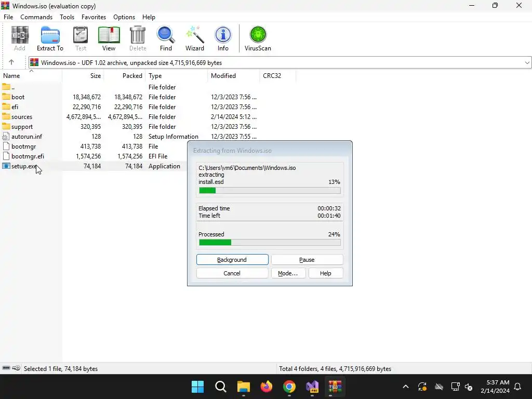Cancel the extraction
532x399 pixels.
coord(232,273)
